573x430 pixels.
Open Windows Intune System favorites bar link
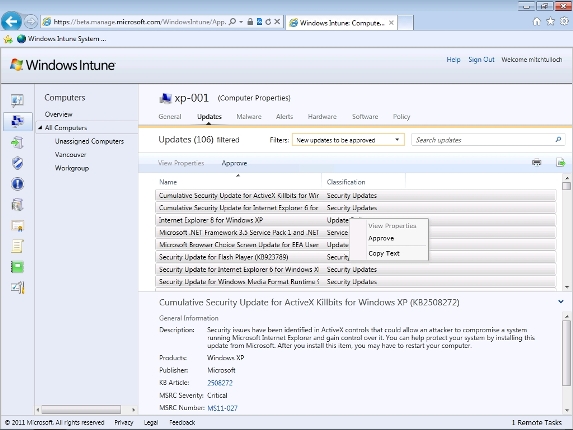coord(62,39)
